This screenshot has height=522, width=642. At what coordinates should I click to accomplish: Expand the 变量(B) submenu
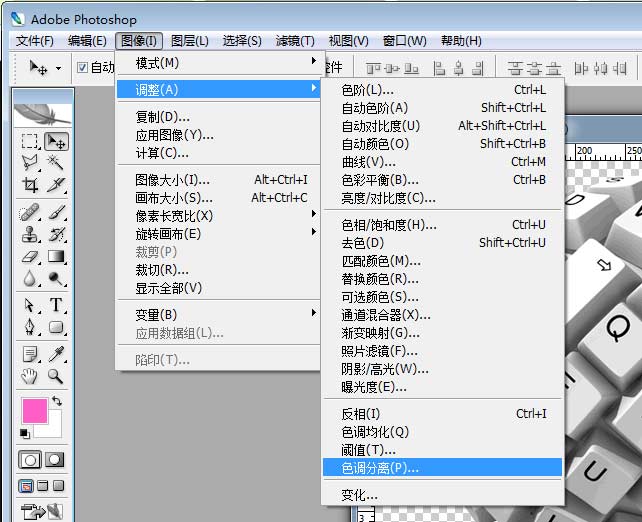pos(218,314)
